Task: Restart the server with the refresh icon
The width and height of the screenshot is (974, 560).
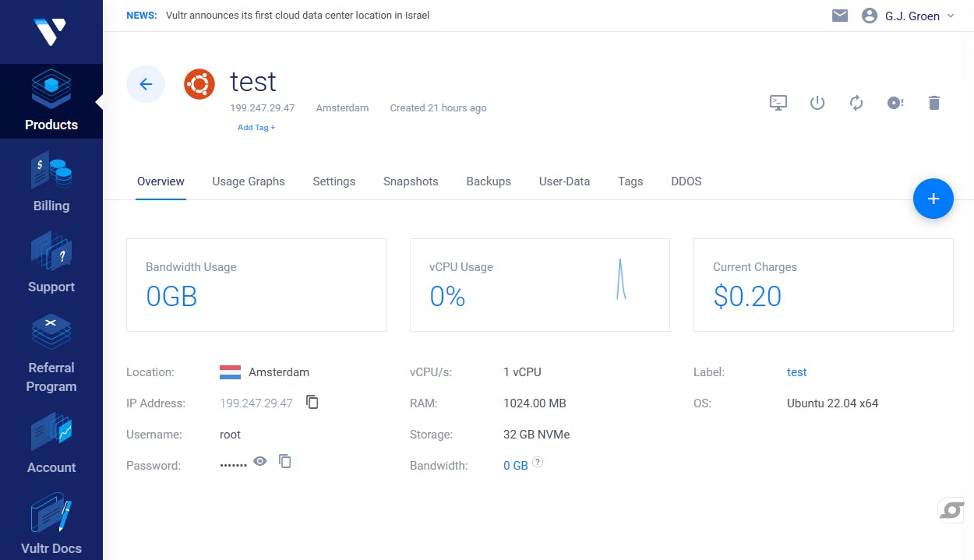Action: click(856, 103)
